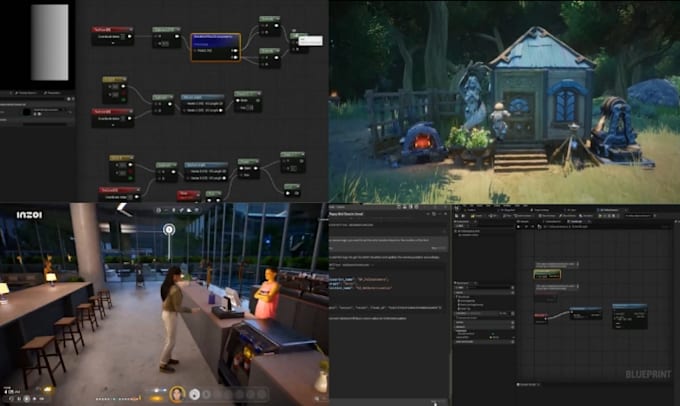The image size is (680, 406).
Task: Select the yellow constant node in middle row
Action: 115,90
